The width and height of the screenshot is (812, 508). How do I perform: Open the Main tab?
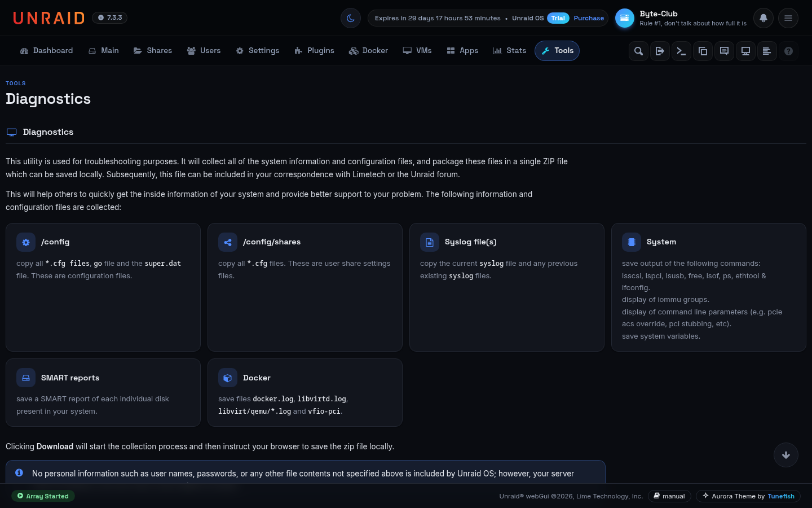[x=104, y=51]
